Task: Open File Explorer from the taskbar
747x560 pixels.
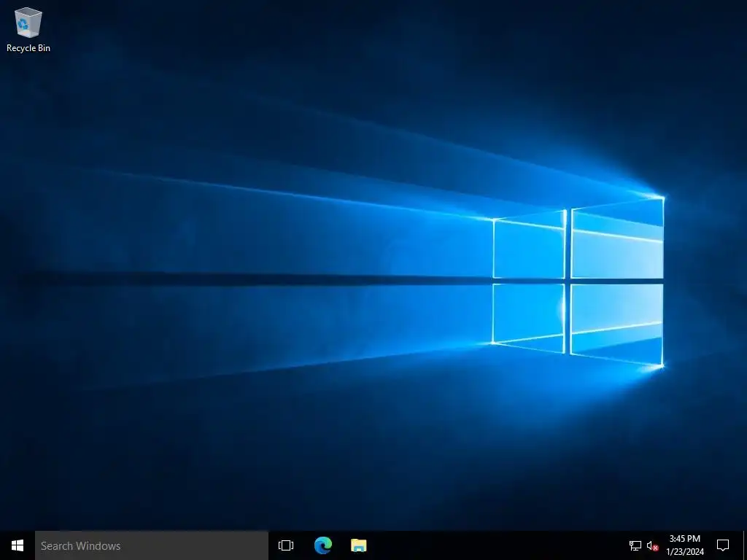Action: [359, 545]
